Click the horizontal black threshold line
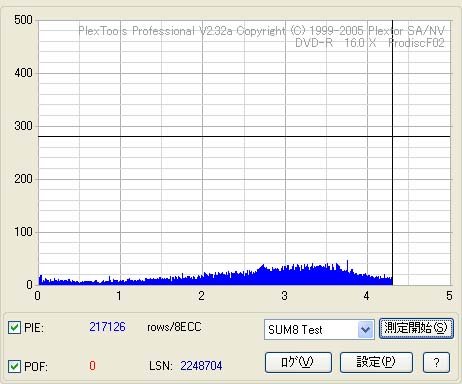 [x=244, y=136]
